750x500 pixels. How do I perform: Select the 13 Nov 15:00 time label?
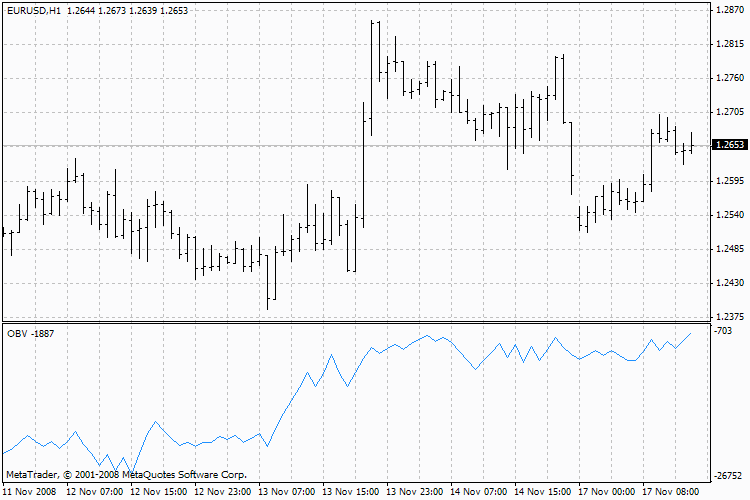(x=351, y=492)
